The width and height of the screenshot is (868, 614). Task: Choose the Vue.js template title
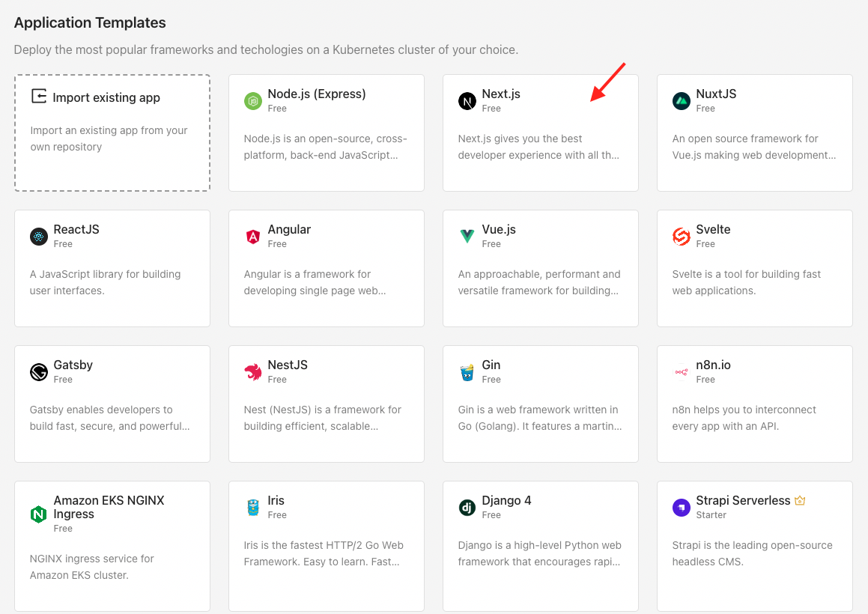click(499, 230)
